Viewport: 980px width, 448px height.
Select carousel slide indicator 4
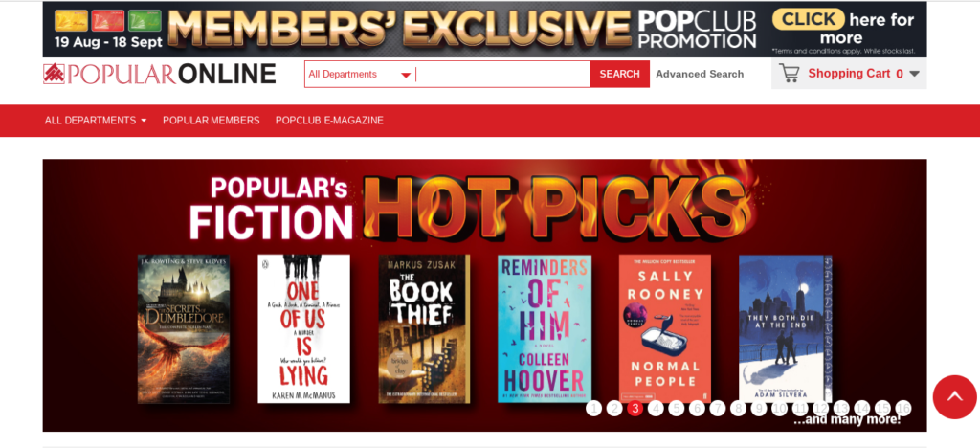(656, 409)
